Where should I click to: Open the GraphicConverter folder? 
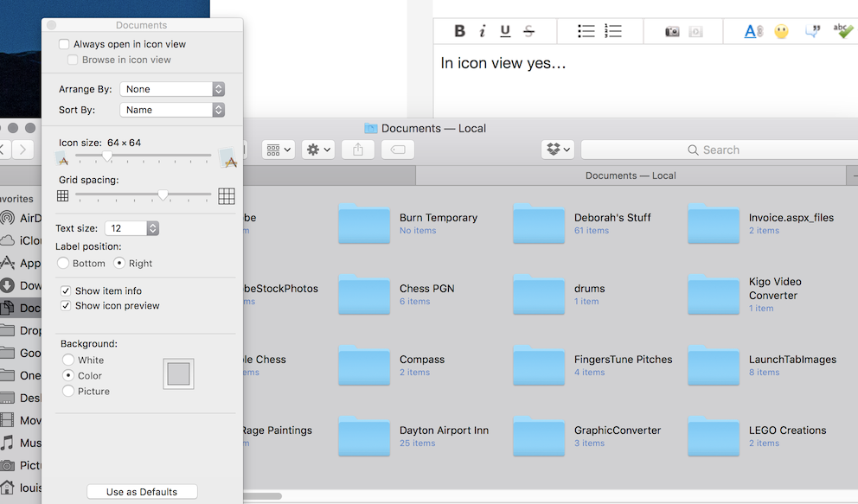pyautogui.click(x=539, y=437)
